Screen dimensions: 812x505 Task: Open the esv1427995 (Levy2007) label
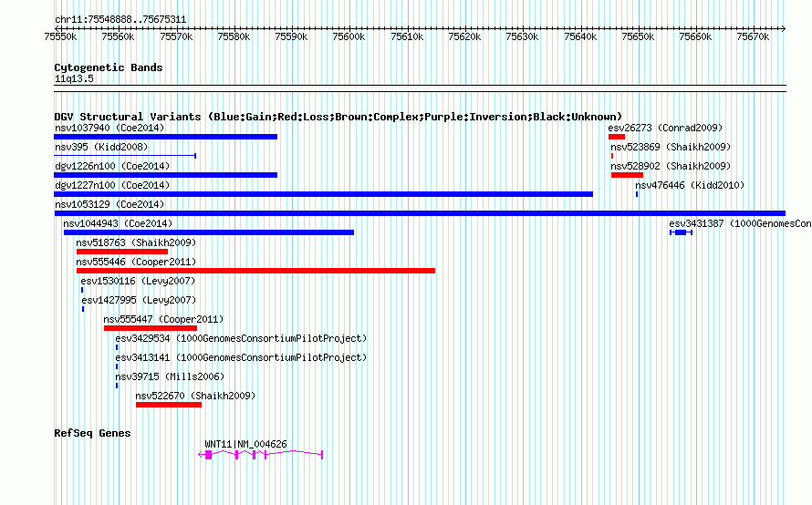[x=138, y=300]
